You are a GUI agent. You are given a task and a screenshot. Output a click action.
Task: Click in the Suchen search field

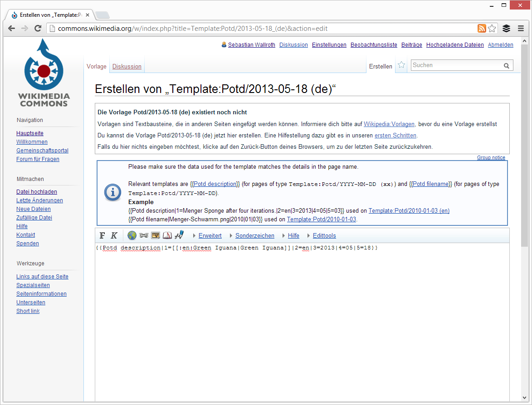(456, 65)
